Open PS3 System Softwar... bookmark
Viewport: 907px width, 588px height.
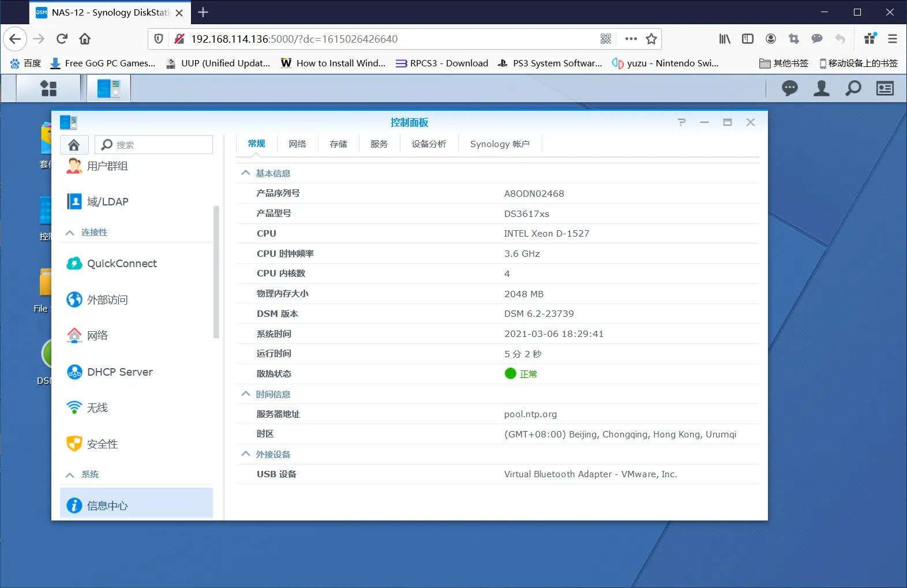click(550, 63)
